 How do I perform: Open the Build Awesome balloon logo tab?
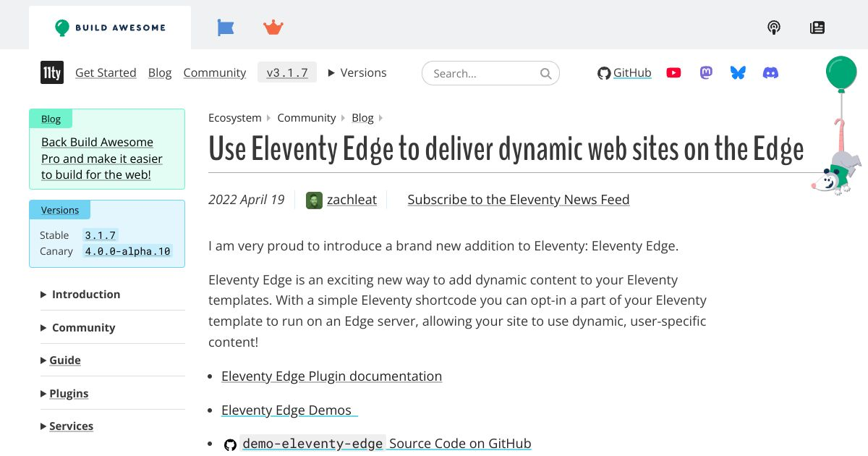pos(110,28)
